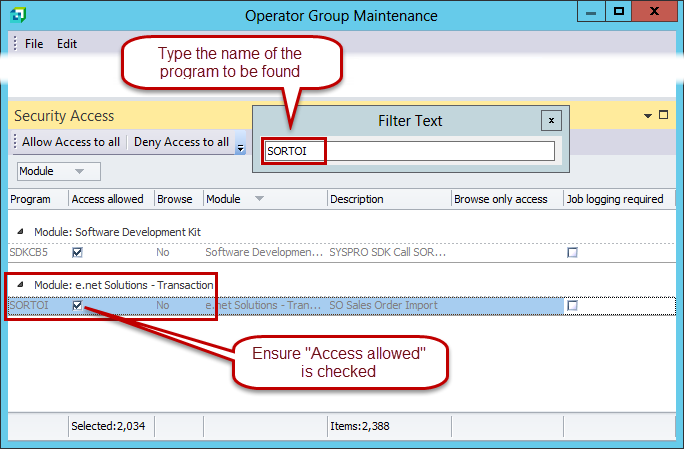The width and height of the screenshot is (684, 449).
Task: Click Deny Access to all button
Action: coord(181,143)
